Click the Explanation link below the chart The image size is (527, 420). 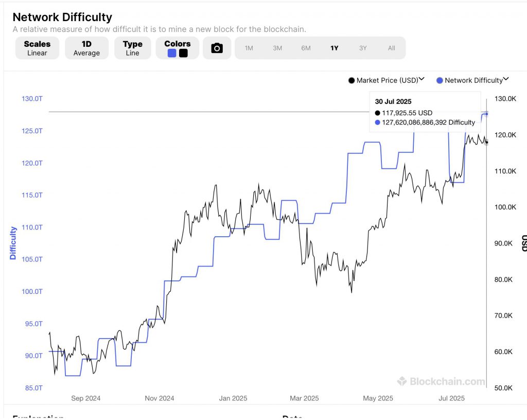(38, 417)
